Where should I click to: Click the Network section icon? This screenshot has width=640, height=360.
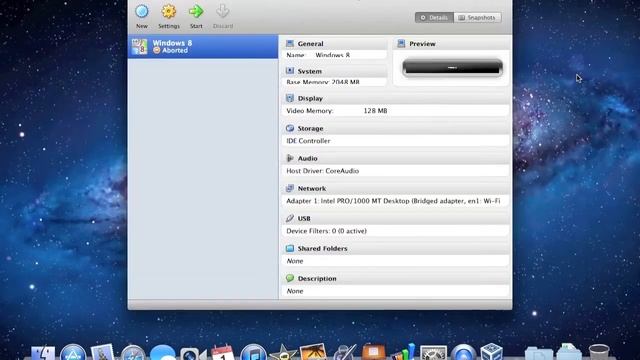[290, 188]
